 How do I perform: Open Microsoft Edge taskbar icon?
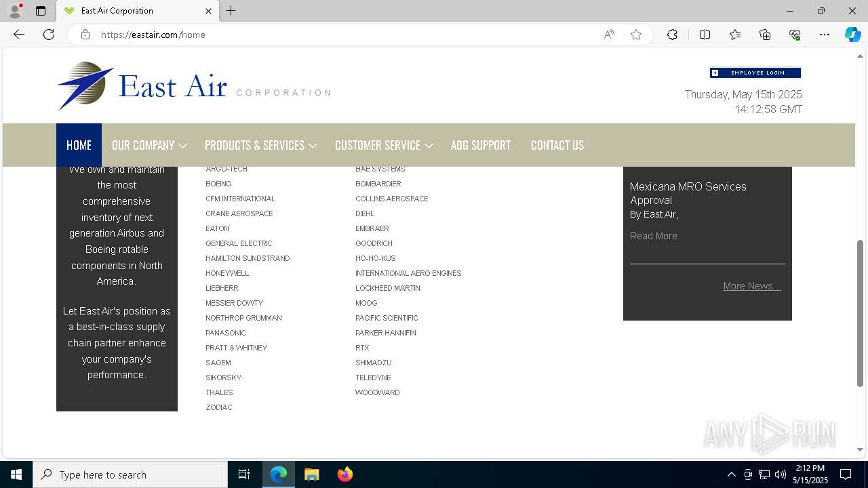tap(279, 474)
